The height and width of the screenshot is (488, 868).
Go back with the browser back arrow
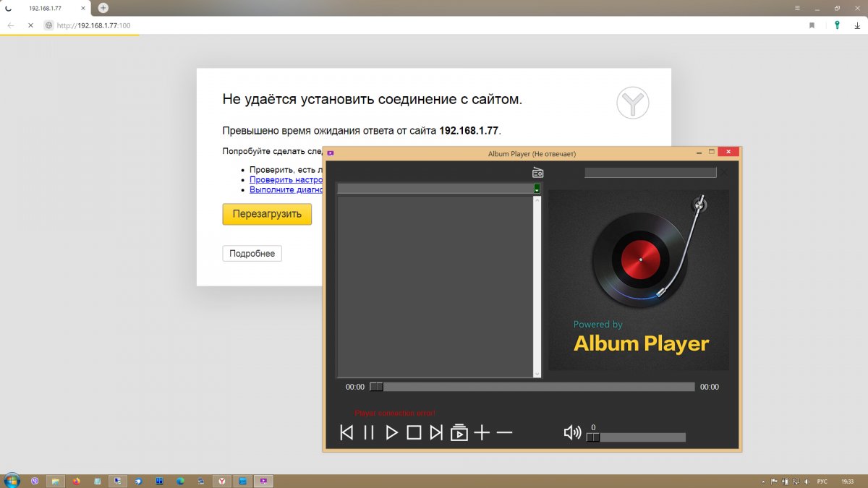pos(11,25)
